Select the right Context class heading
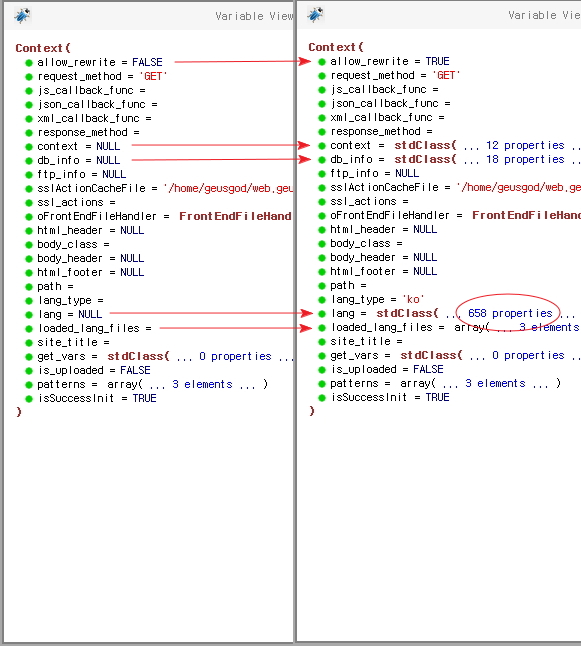The width and height of the screenshot is (581, 646). click(x=336, y=47)
